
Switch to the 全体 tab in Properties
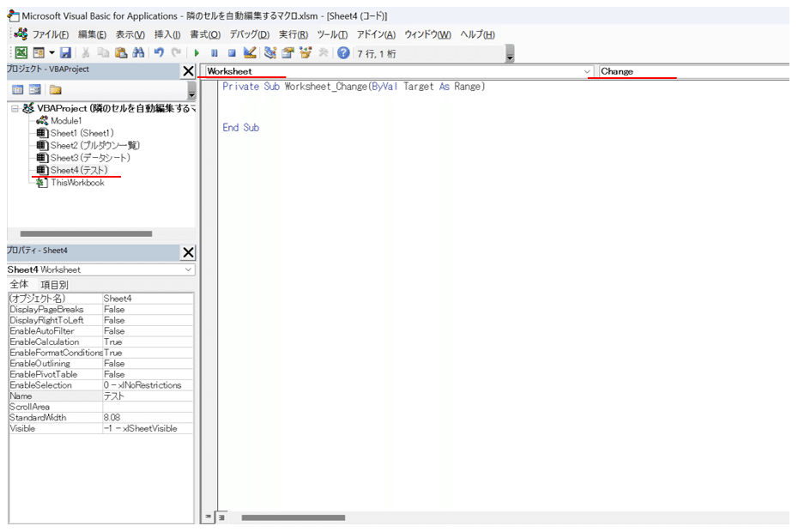(x=20, y=285)
